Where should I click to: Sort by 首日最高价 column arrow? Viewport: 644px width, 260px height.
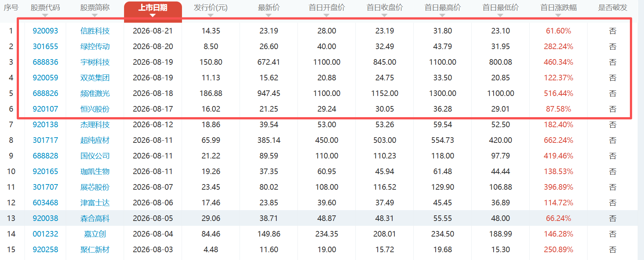pyautogui.click(x=442, y=15)
